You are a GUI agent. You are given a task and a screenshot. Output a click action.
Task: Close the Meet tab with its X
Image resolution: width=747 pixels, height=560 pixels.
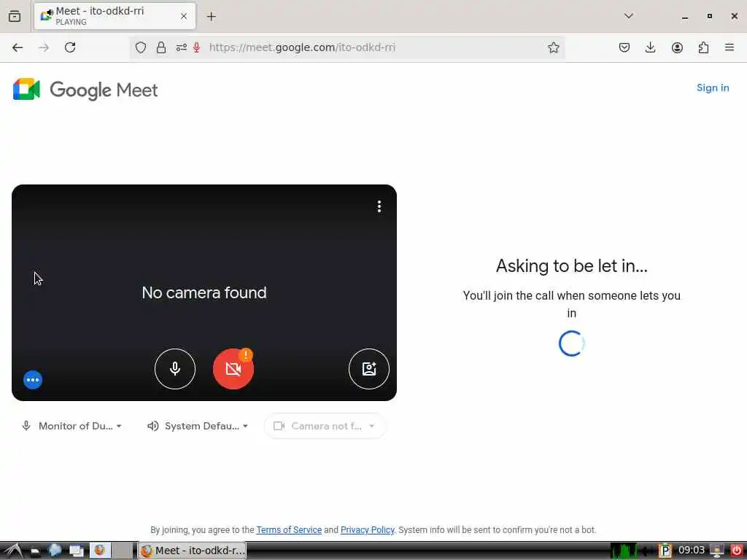tap(183, 16)
